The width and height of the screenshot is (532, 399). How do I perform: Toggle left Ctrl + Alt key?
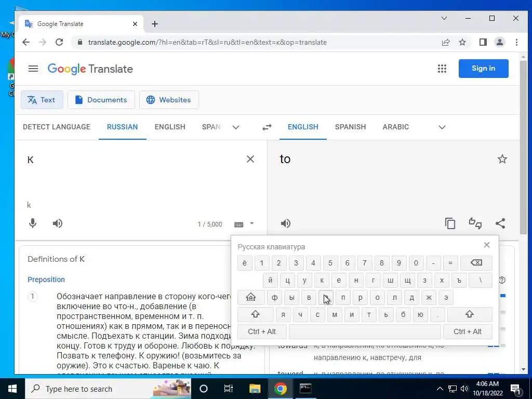262,332
